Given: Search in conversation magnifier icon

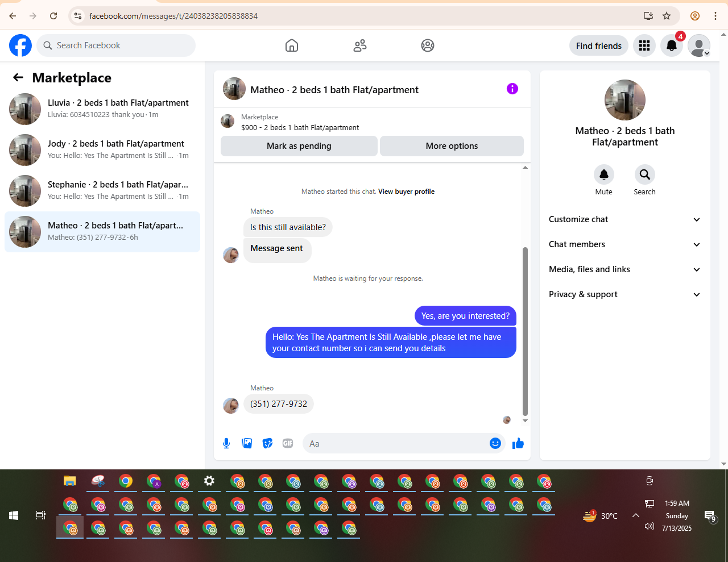Looking at the screenshot, I should tap(644, 174).
